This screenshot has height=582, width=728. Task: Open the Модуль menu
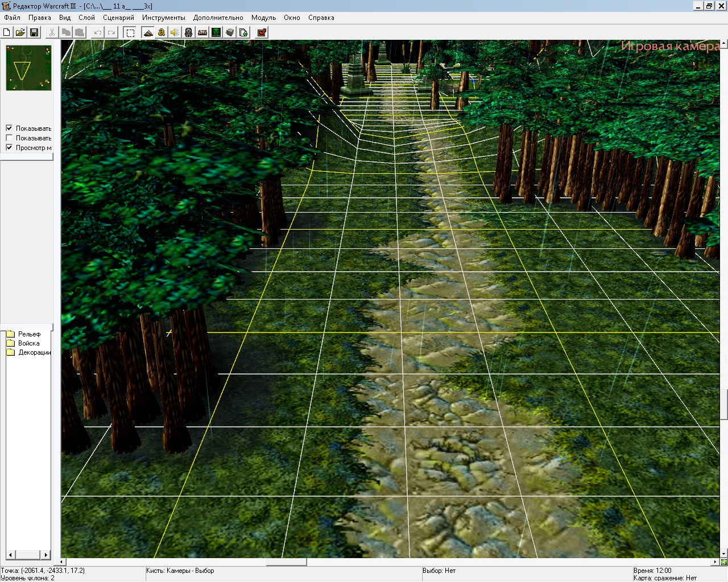[x=263, y=18]
